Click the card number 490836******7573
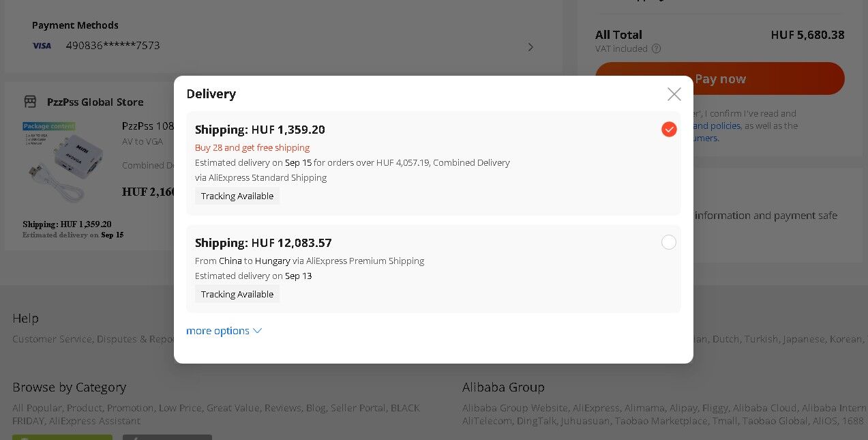Viewport: 868px width, 440px height. point(113,46)
